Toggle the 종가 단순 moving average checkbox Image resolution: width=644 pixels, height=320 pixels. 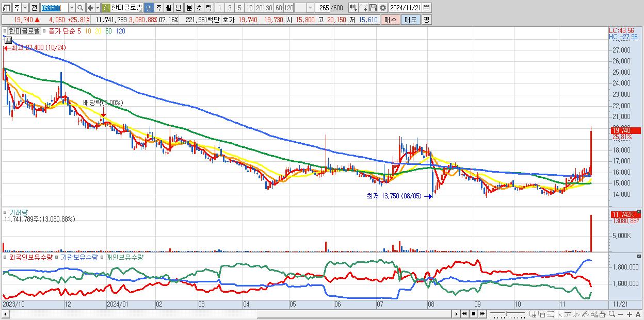click(x=44, y=31)
